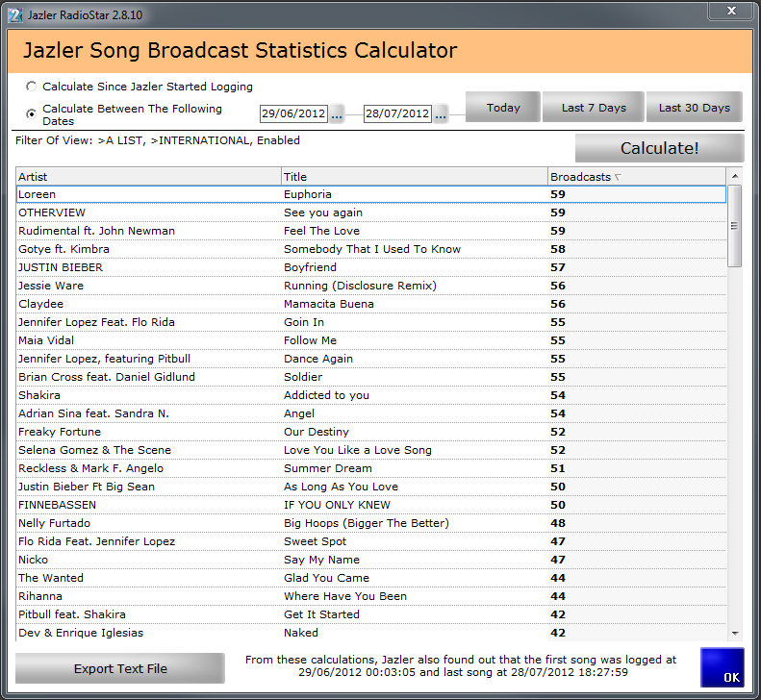Click the Calculate! button
The height and width of the screenshot is (700, 761).
click(x=660, y=148)
